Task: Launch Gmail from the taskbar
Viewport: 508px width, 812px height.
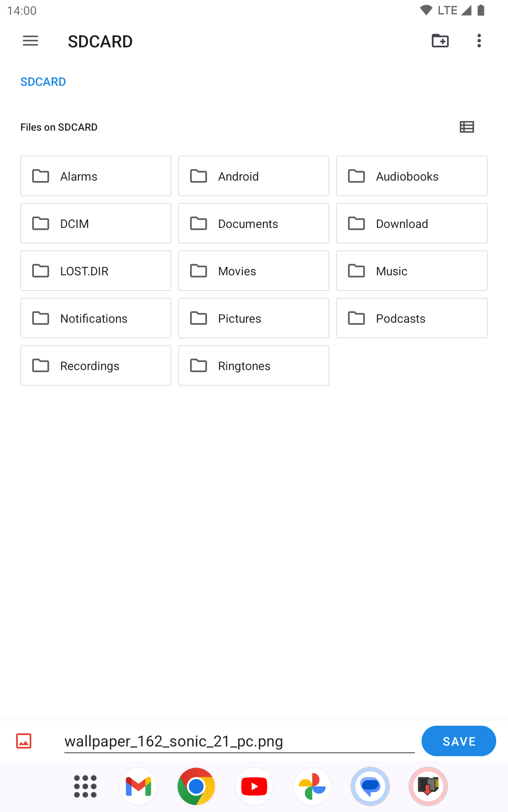Action: 138,787
